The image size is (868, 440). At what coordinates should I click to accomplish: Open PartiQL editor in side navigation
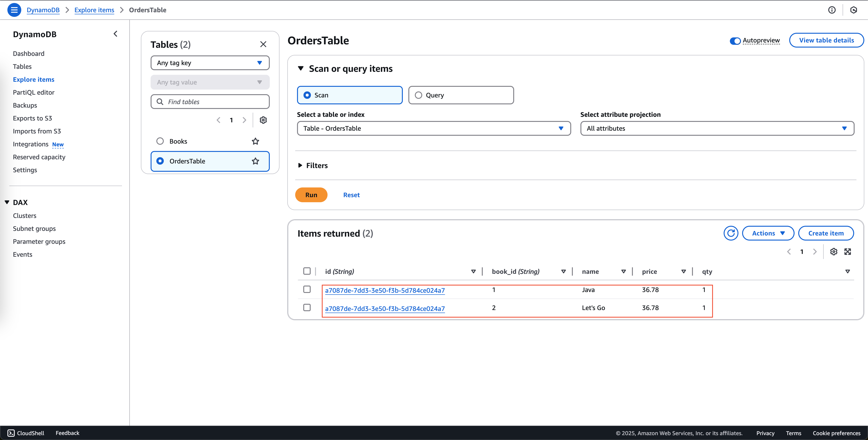(x=34, y=92)
